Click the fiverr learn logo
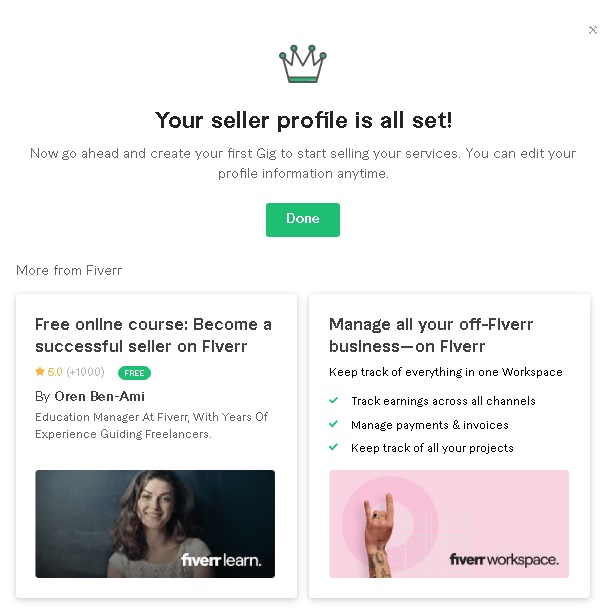The height and width of the screenshot is (611, 602). 221,560
